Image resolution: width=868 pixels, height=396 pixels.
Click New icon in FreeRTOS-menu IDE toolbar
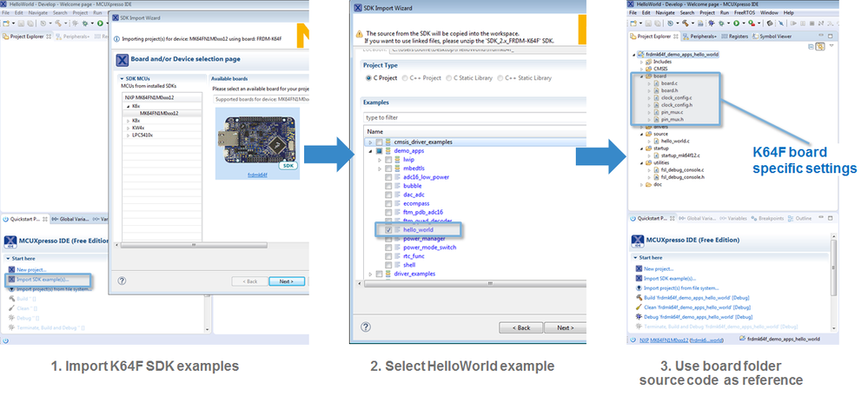633,23
